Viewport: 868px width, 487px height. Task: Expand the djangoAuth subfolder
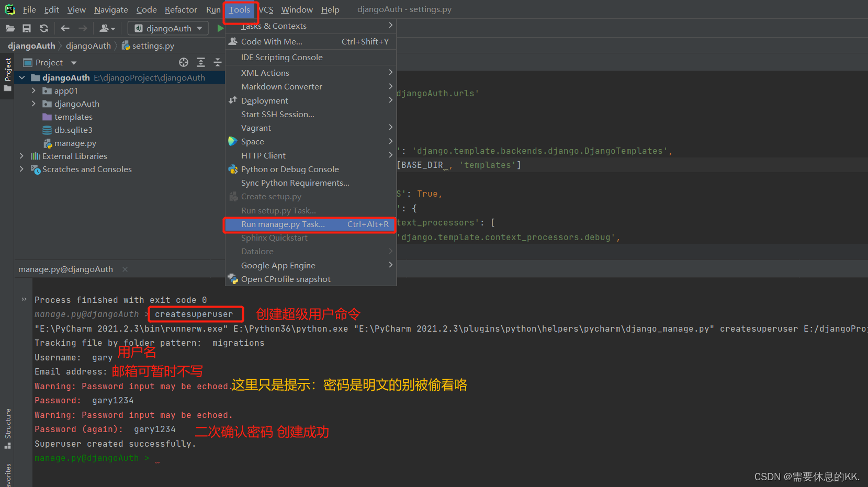click(x=34, y=104)
